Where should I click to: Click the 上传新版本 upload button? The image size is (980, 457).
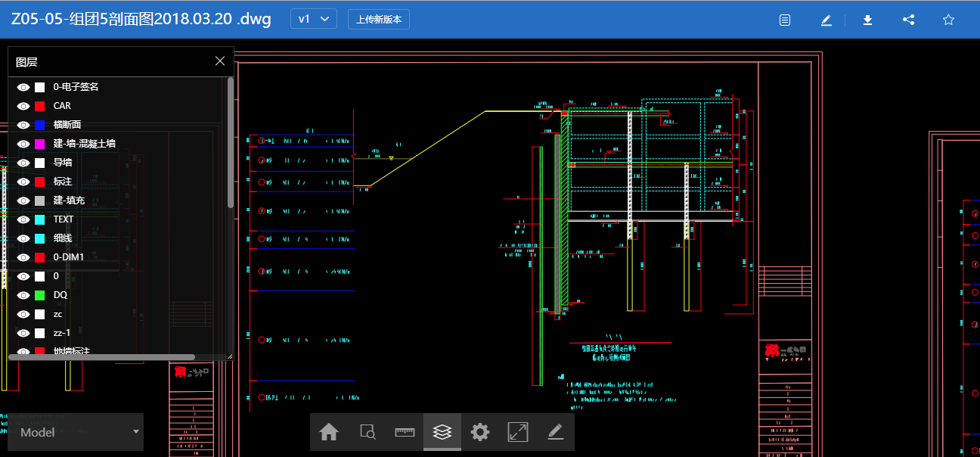tap(379, 20)
